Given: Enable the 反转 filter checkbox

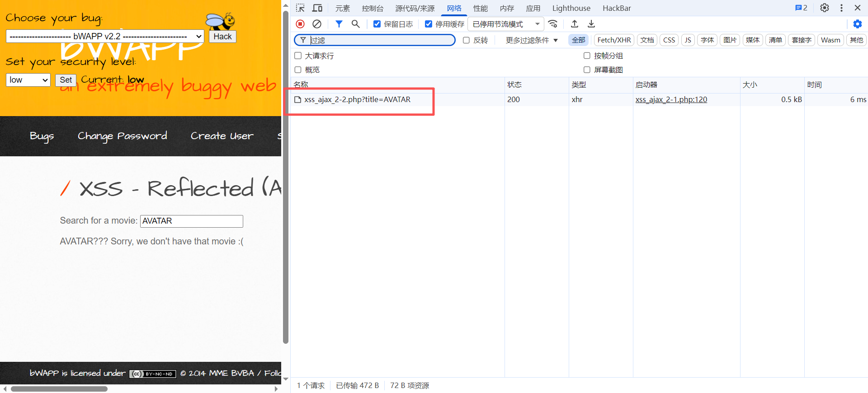Looking at the screenshot, I should 466,40.
